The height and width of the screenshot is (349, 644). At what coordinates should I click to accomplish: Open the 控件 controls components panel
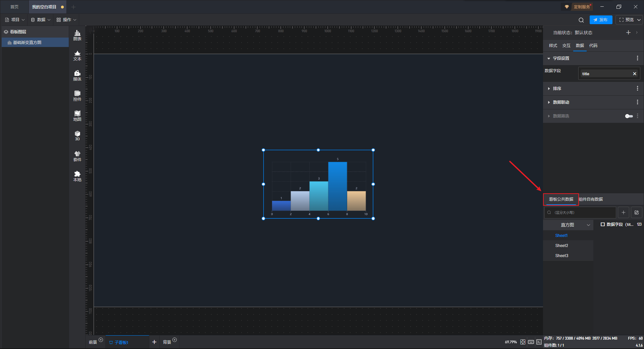77,96
